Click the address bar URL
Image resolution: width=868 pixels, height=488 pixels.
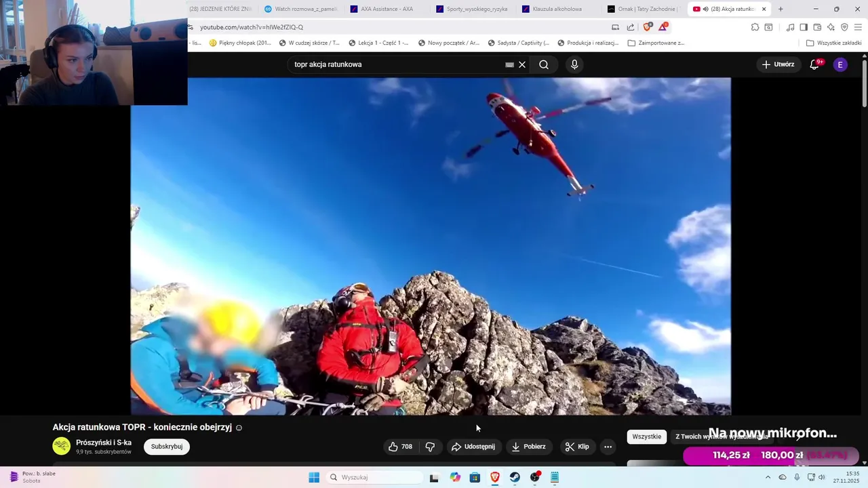[x=252, y=27]
